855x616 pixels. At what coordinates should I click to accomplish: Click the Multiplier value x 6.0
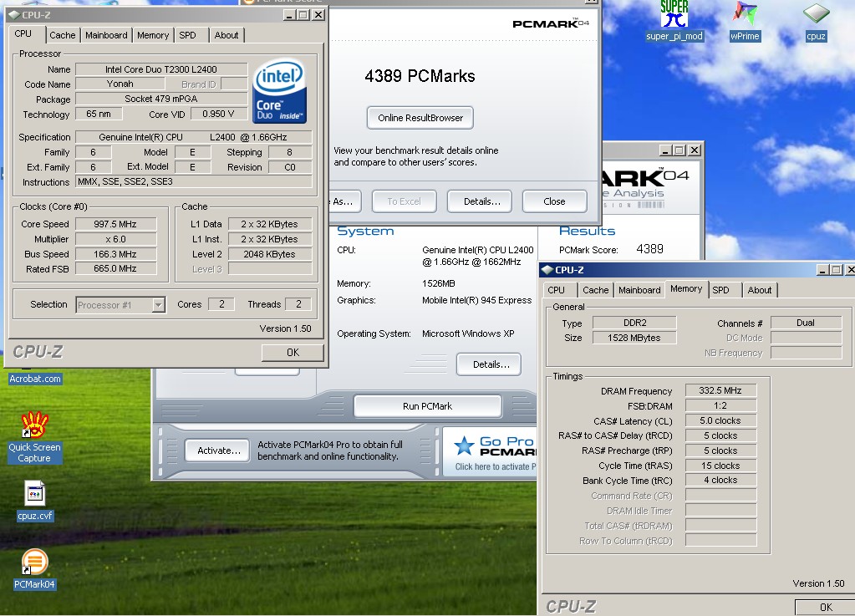tap(115, 239)
